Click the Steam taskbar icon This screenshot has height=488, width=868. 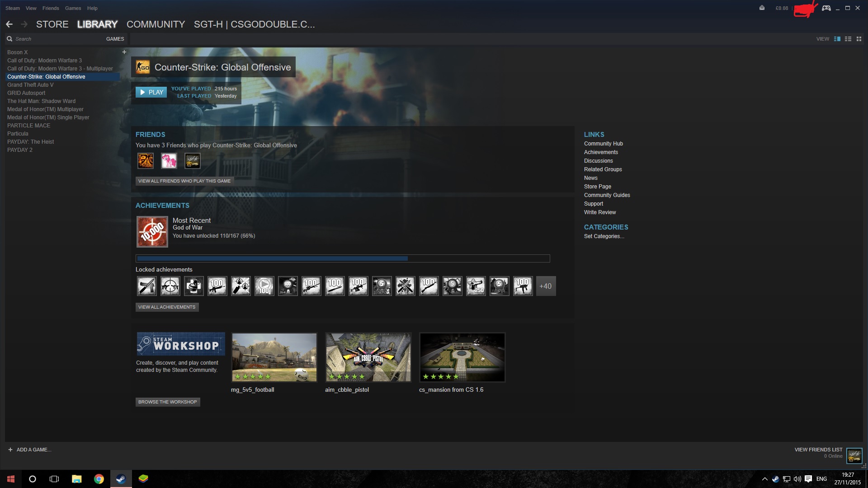point(121,479)
